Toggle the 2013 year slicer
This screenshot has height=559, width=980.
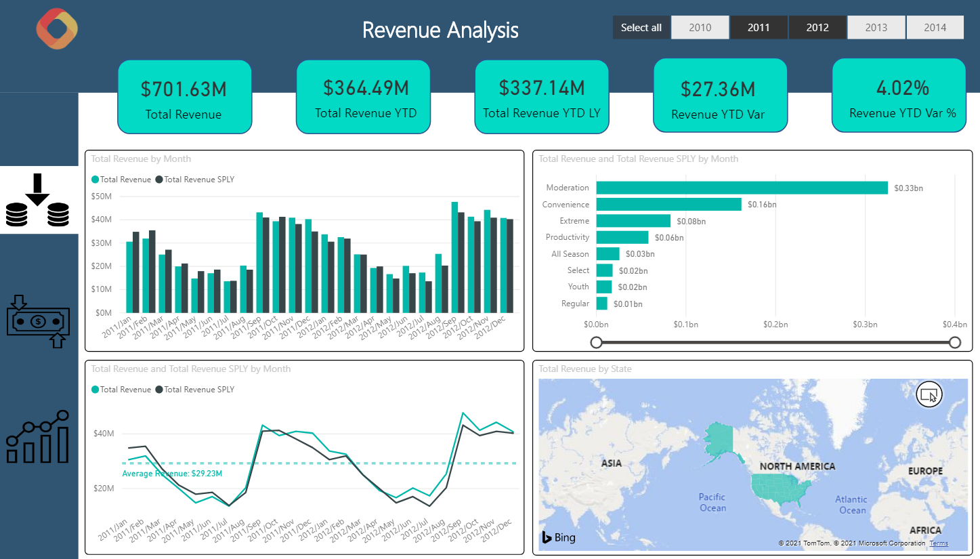coord(876,28)
